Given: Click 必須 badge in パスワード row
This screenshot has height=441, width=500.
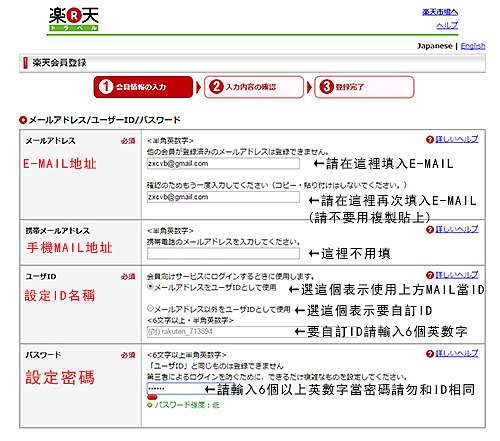Looking at the screenshot, I should (128, 355).
